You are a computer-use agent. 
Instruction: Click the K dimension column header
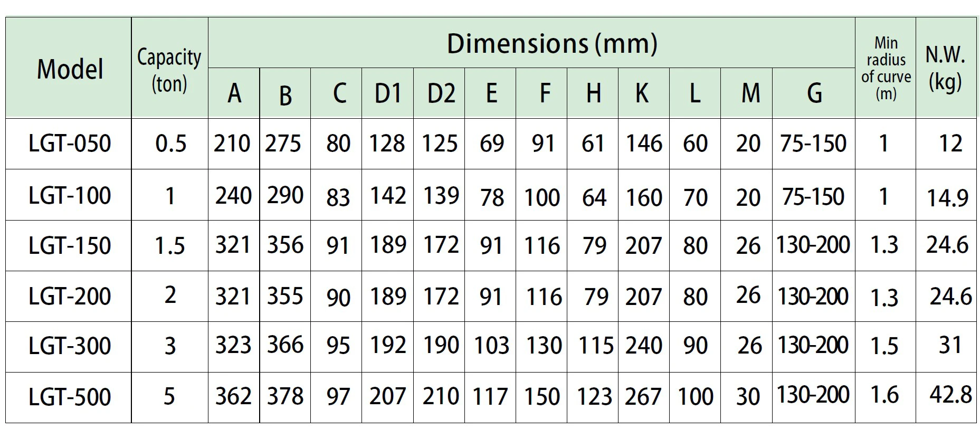[x=642, y=93]
